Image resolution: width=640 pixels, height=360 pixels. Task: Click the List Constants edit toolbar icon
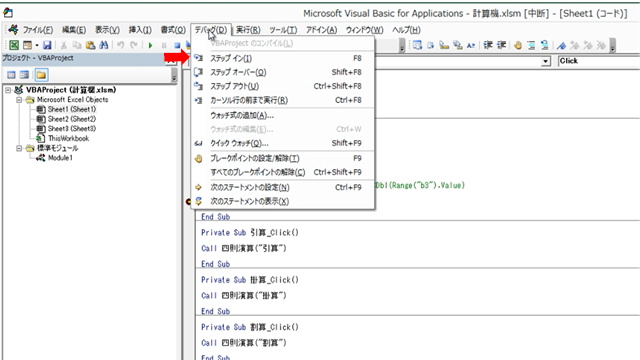(x=431, y=45)
